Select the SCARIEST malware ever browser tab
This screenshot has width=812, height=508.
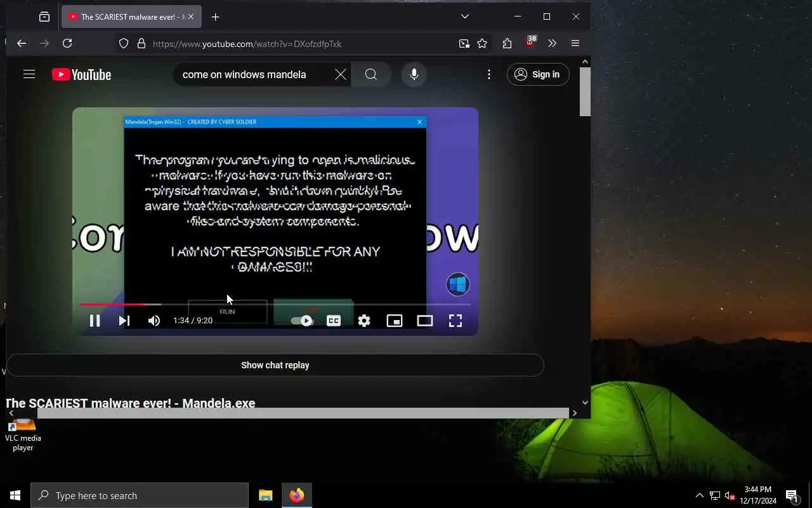click(x=131, y=17)
